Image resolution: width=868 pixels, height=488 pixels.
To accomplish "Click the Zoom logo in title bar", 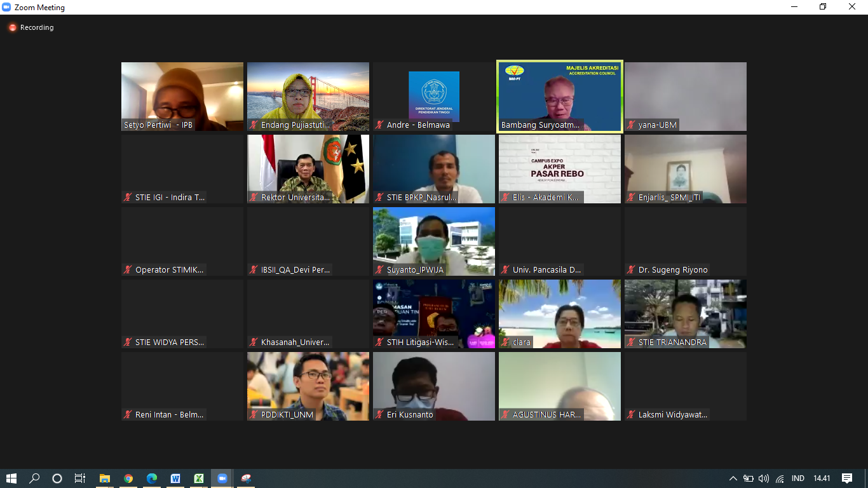I will [x=7, y=8].
